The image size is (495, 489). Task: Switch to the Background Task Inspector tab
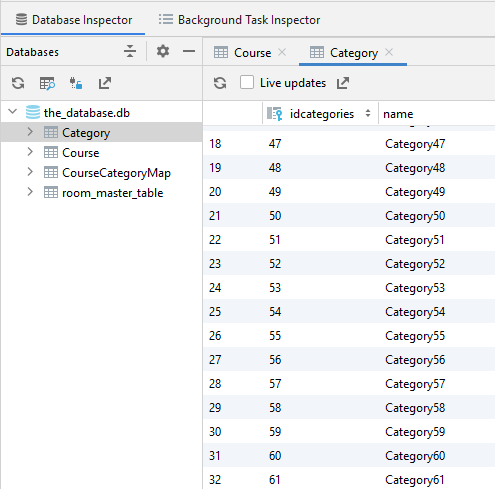pyautogui.click(x=239, y=20)
